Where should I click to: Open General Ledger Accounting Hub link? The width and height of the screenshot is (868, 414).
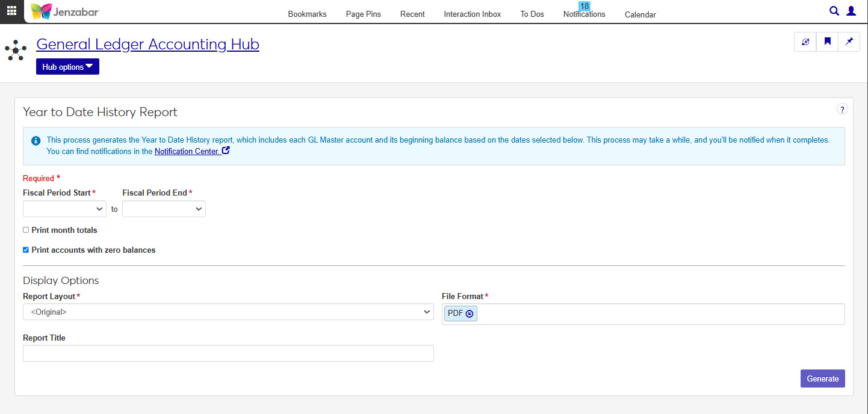pos(147,44)
